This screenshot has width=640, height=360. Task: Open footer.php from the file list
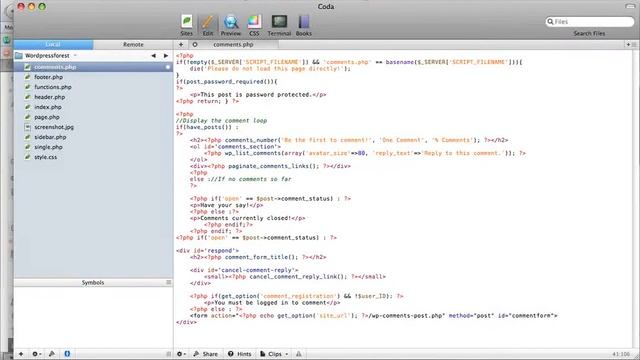point(49,77)
